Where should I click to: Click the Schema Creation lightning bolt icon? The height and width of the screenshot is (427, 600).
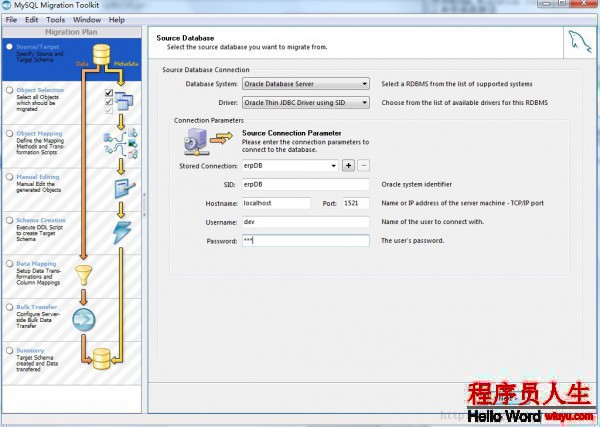[x=122, y=233]
